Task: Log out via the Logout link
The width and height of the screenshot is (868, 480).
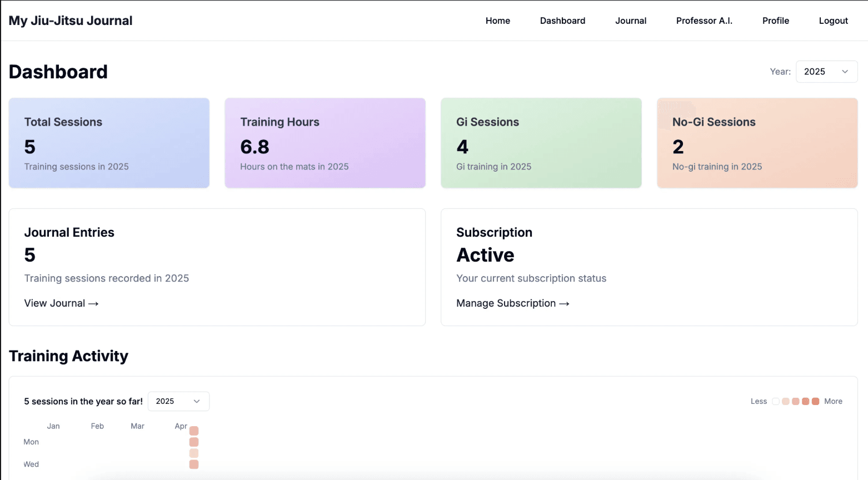Action: [x=834, y=21]
